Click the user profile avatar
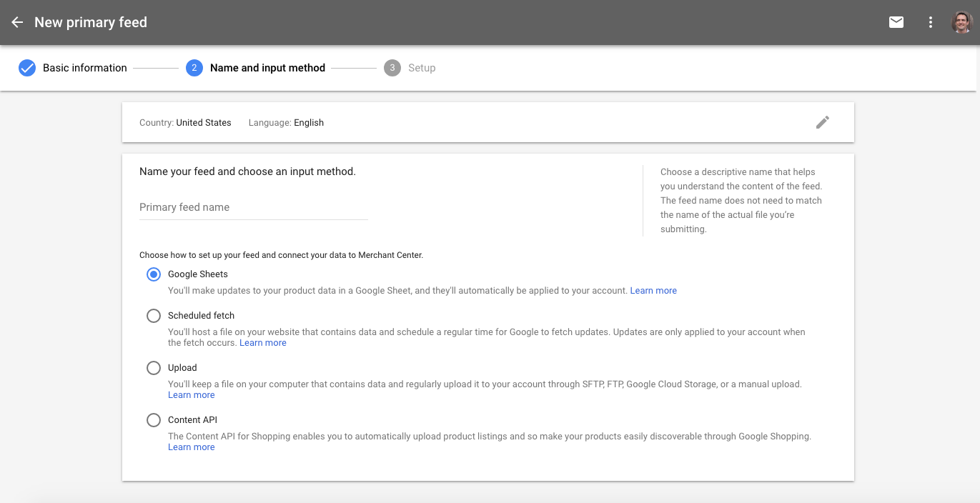Image resolution: width=980 pixels, height=503 pixels. (x=961, y=22)
